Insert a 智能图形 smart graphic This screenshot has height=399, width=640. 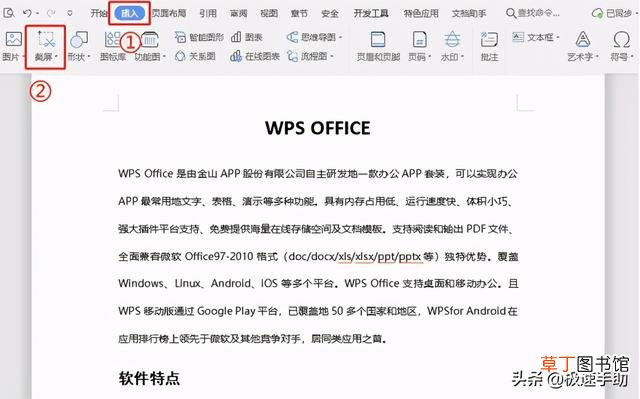pos(199,38)
